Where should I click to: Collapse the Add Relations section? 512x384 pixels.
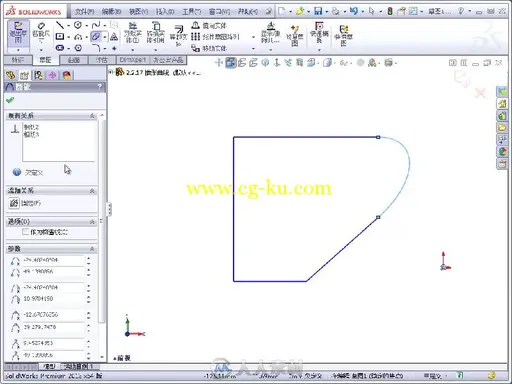[x=92, y=191]
